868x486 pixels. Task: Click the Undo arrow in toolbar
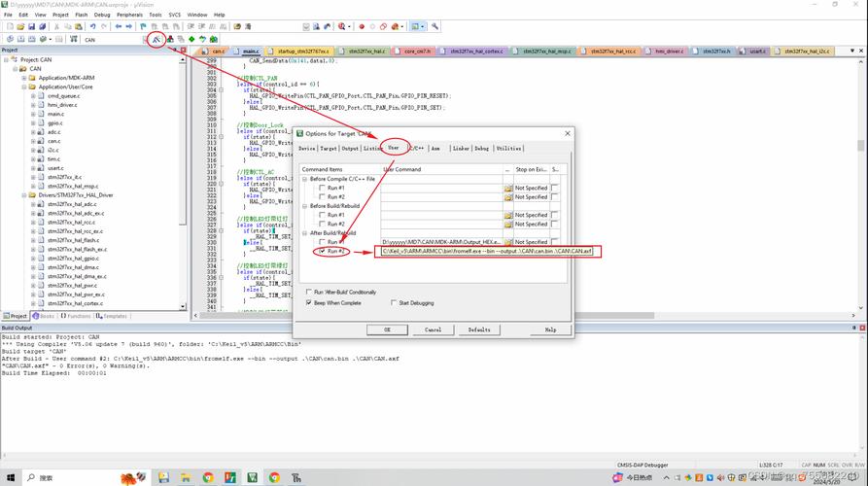(x=92, y=27)
